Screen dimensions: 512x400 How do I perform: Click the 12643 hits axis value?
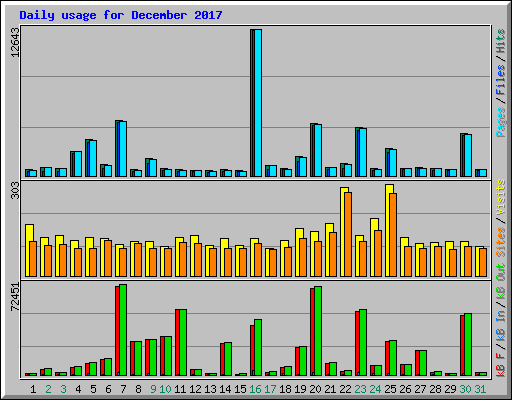pyautogui.click(x=15, y=42)
